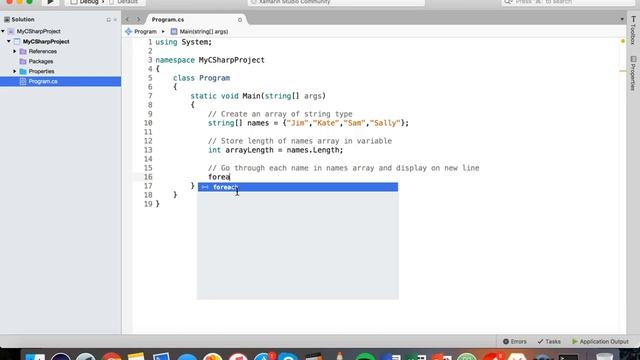Image resolution: width=640 pixels, height=360 pixels.
Task: Click the 'int arrayLength = names.Length;' line
Action: click(276, 150)
